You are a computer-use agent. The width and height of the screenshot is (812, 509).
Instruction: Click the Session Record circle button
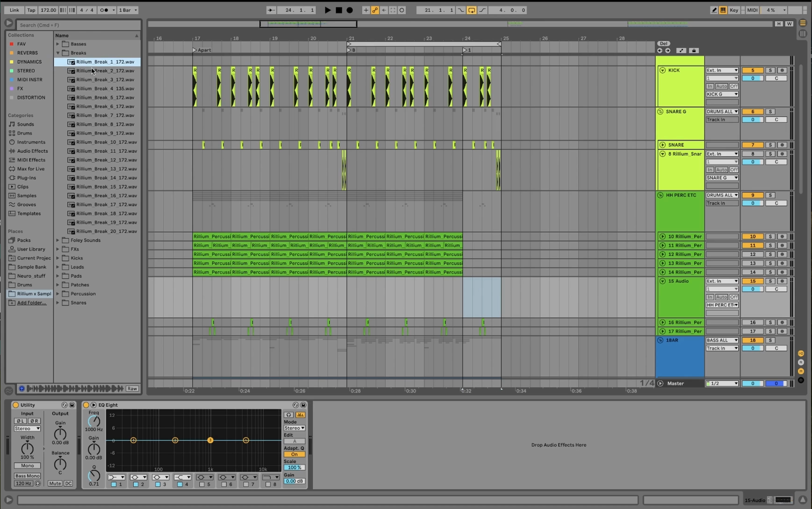402,10
